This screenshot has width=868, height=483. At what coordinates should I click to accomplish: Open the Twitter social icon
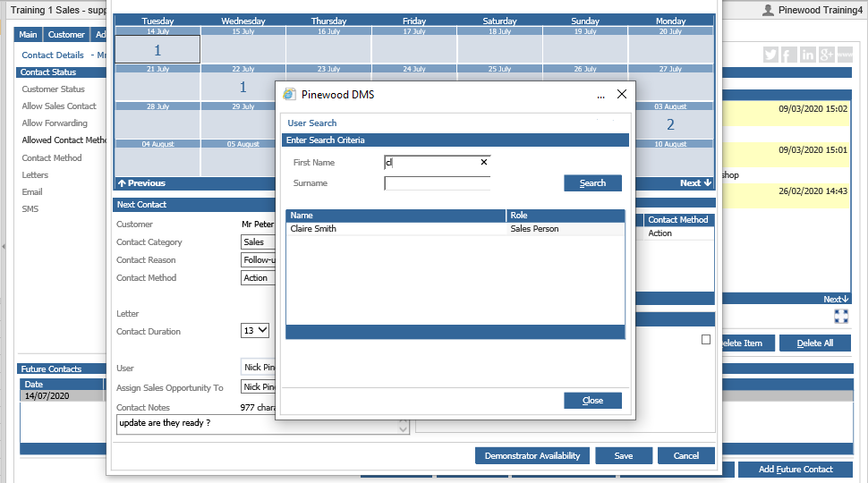tap(770, 55)
